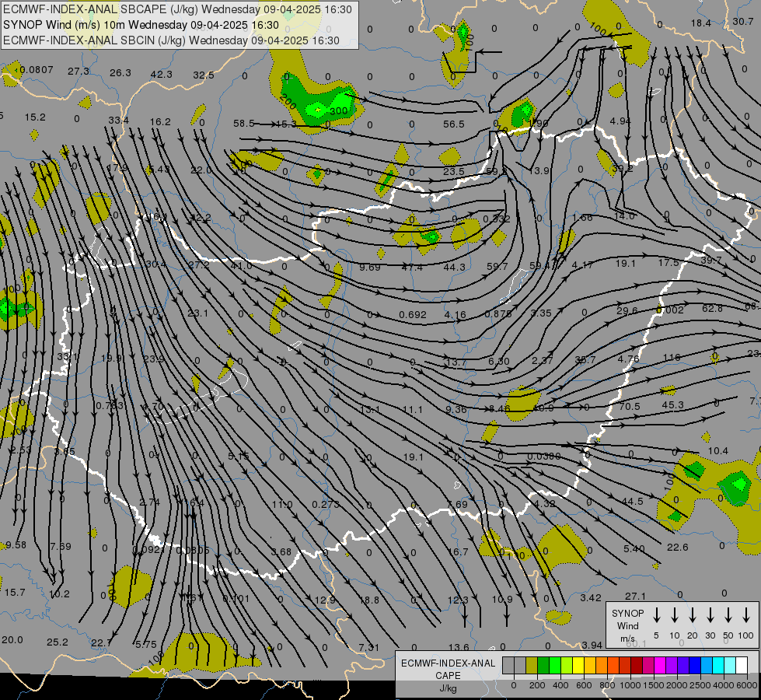Screen dimensions: 761x700
Task: Click the map value 0.332
Action: (x=496, y=219)
